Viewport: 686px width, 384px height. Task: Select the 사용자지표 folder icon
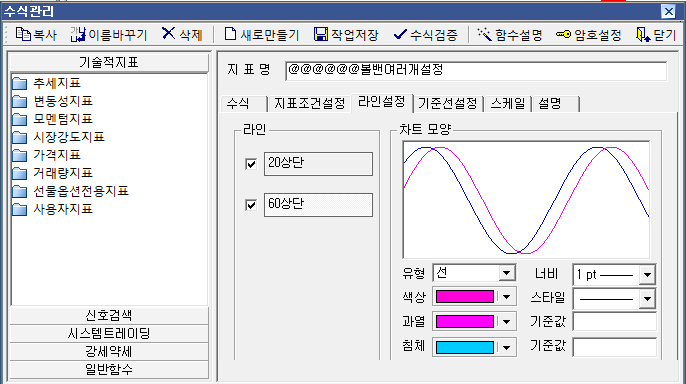[20, 209]
